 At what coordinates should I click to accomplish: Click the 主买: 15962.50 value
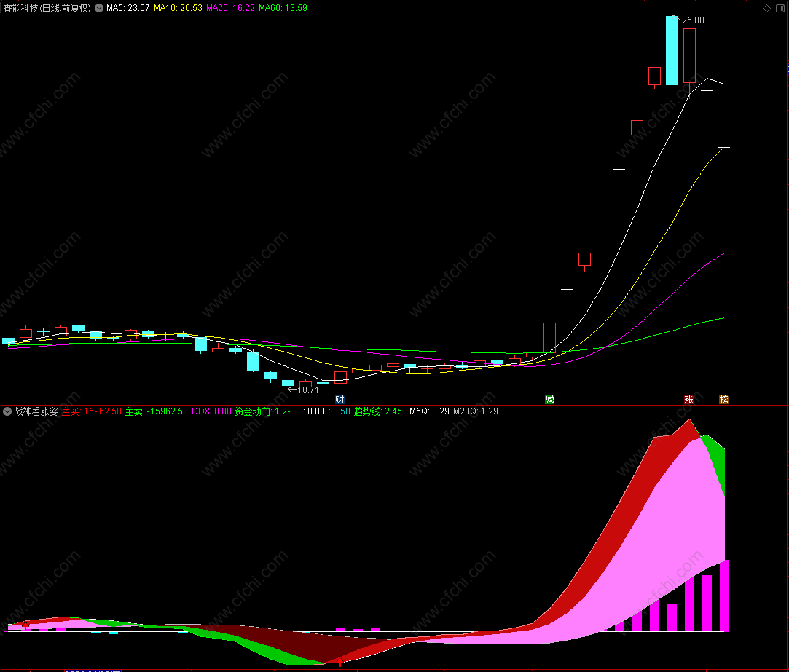[x=92, y=411]
